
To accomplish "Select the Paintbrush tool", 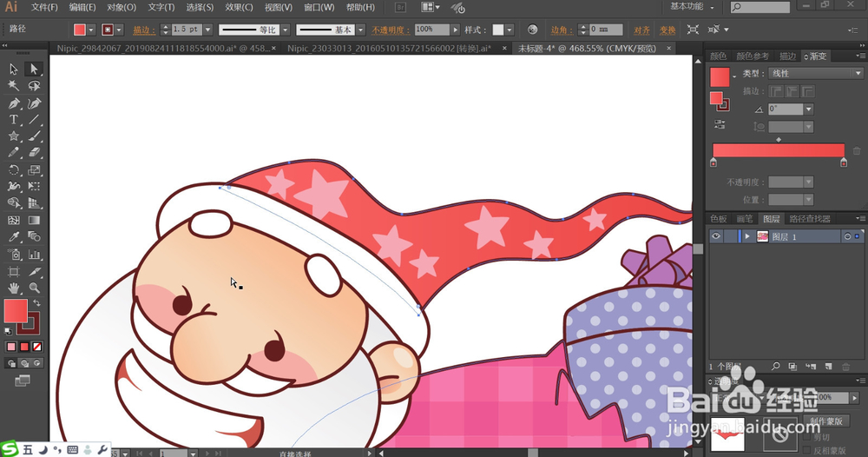I will (x=34, y=136).
